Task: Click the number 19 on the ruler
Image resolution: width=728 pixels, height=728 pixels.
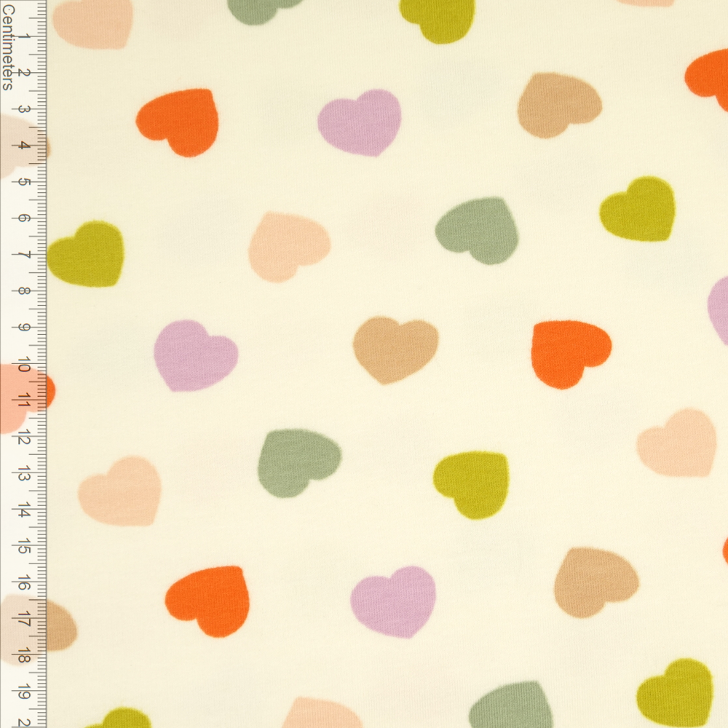Action: [24, 692]
